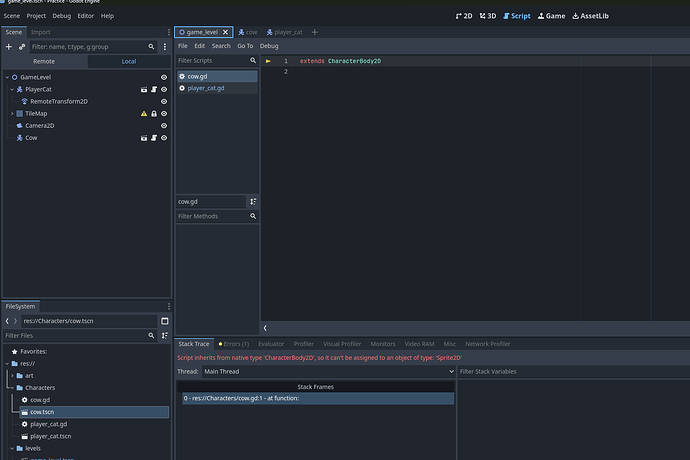Open the Debug menu in the top menu bar
Image resolution: width=690 pixels, height=460 pixels.
point(61,16)
